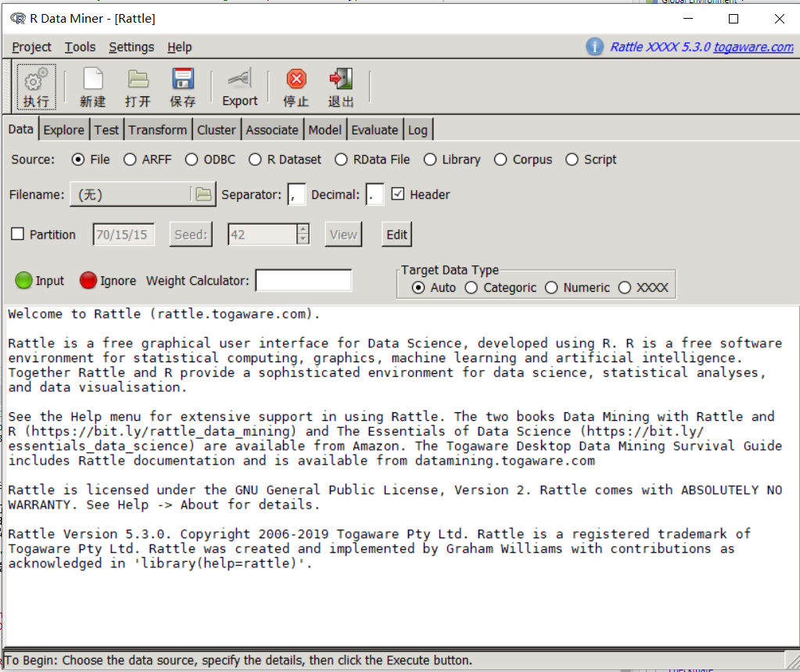
Task: Click the Edit button
Action: click(x=396, y=234)
